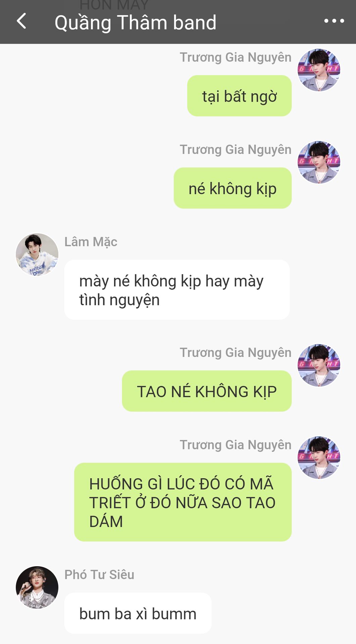Tap the Phó Tư Siêu sender name
Screen dimensions: 356x644
click(99, 575)
